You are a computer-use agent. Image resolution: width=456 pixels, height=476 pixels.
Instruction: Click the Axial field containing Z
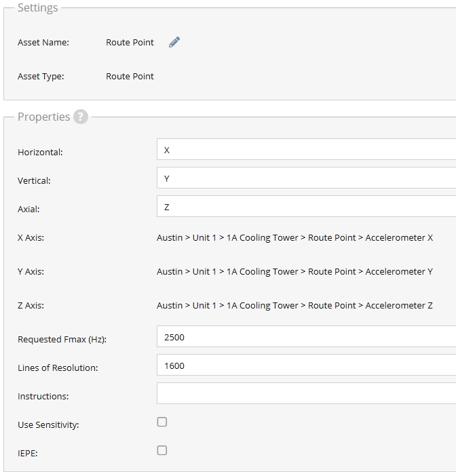point(306,206)
